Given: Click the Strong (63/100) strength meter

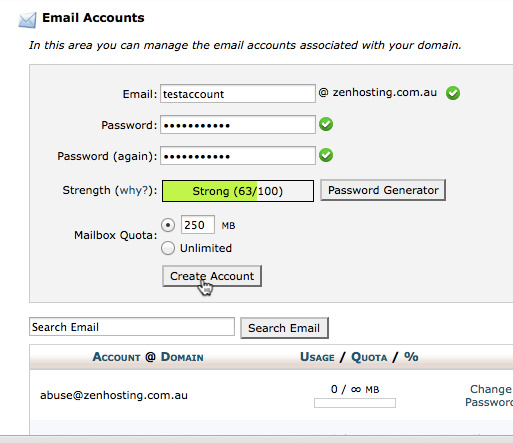Looking at the screenshot, I should [x=238, y=191].
